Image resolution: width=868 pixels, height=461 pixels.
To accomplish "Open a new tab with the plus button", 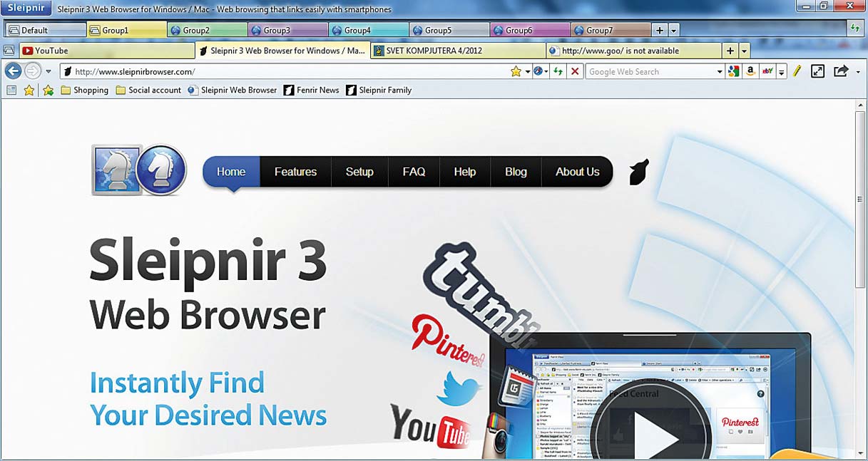I will coord(730,51).
